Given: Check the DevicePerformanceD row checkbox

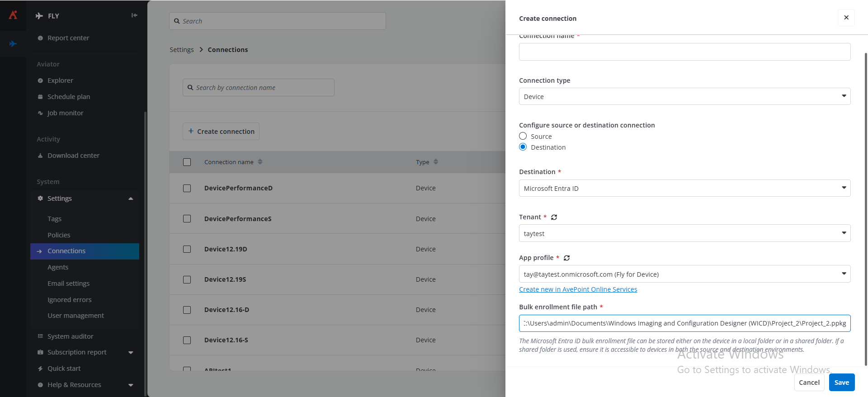Looking at the screenshot, I should point(187,188).
